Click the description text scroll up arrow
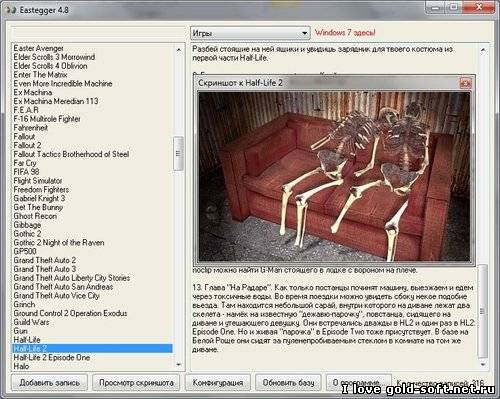This screenshot has height=399, width=500. [x=483, y=50]
